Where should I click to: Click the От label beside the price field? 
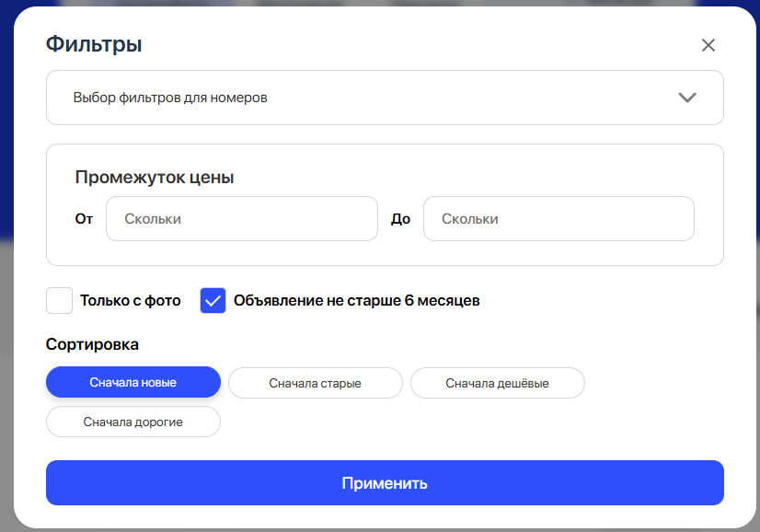click(84, 219)
